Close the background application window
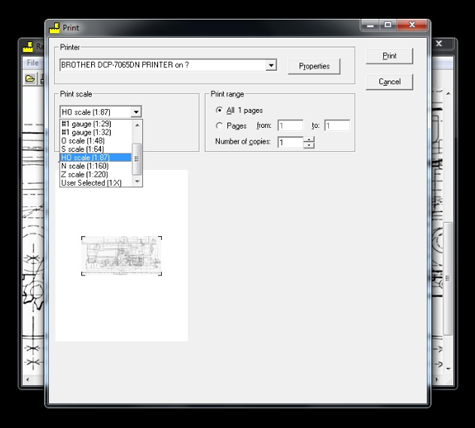The height and width of the screenshot is (428, 475). coord(439,44)
